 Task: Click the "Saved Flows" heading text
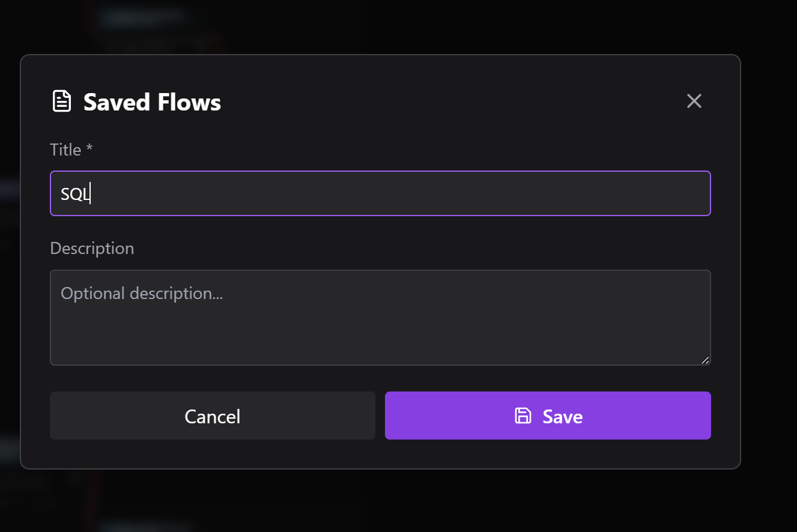tap(152, 102)
